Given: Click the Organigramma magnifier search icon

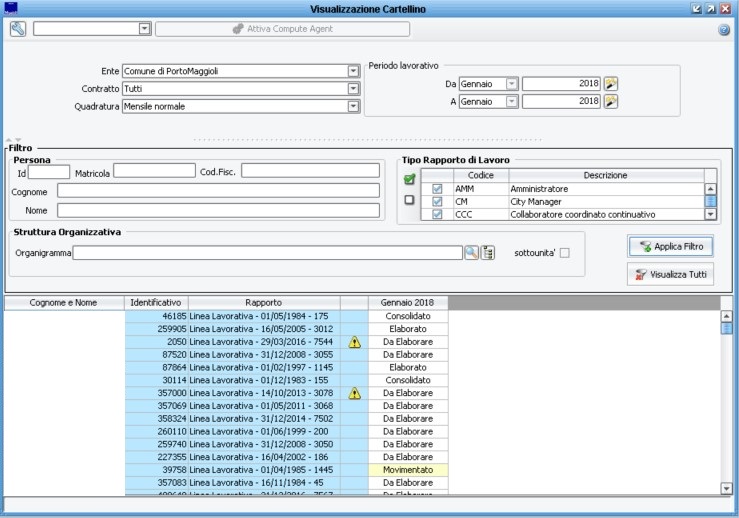Looking at the screenshot, I should pos(471,253).
